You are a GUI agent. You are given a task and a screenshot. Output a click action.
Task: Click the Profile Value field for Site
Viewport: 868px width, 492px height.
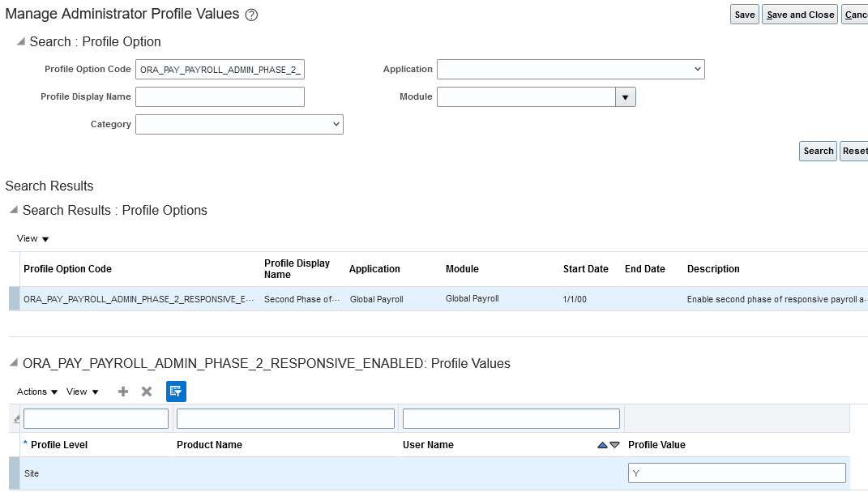pyautogui.click(x=737, y=473)
